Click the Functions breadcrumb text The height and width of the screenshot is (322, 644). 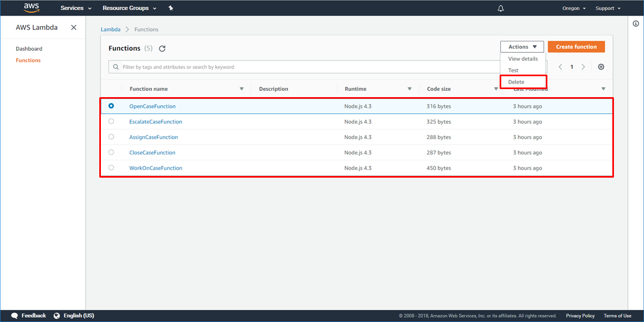pyautogui.click(x=146, y=30)
